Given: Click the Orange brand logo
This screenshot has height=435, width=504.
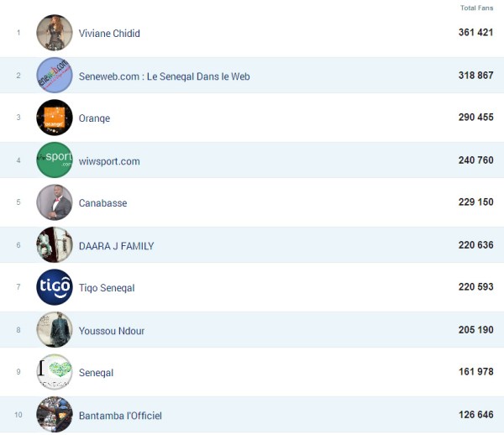Looking at the screenshot, I should pyautogui.click(x=55, y=118).
